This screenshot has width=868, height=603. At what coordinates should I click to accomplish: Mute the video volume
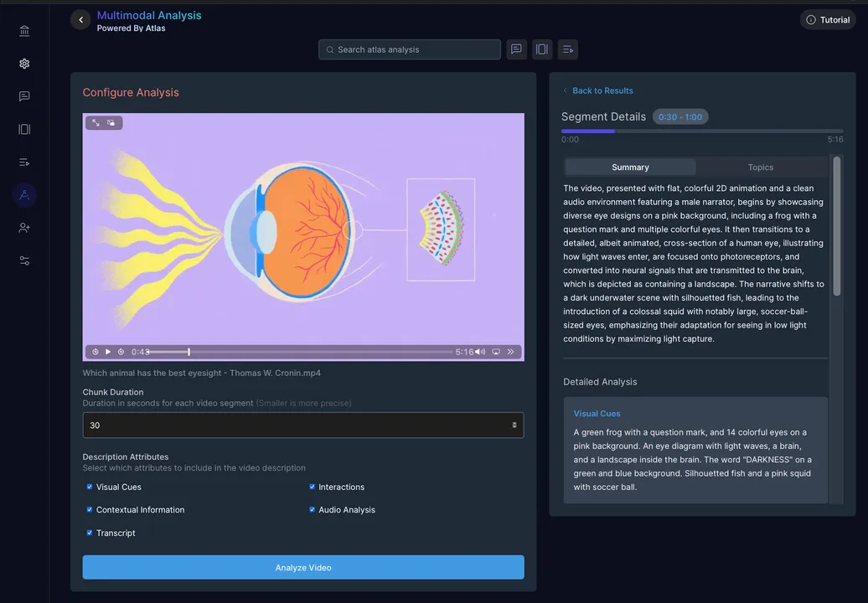[x=480, y=352]
